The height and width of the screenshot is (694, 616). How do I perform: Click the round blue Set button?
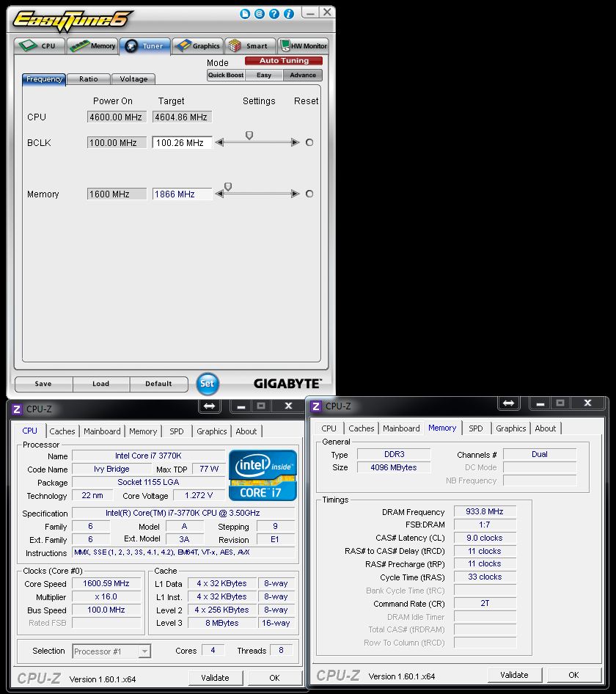207,384
